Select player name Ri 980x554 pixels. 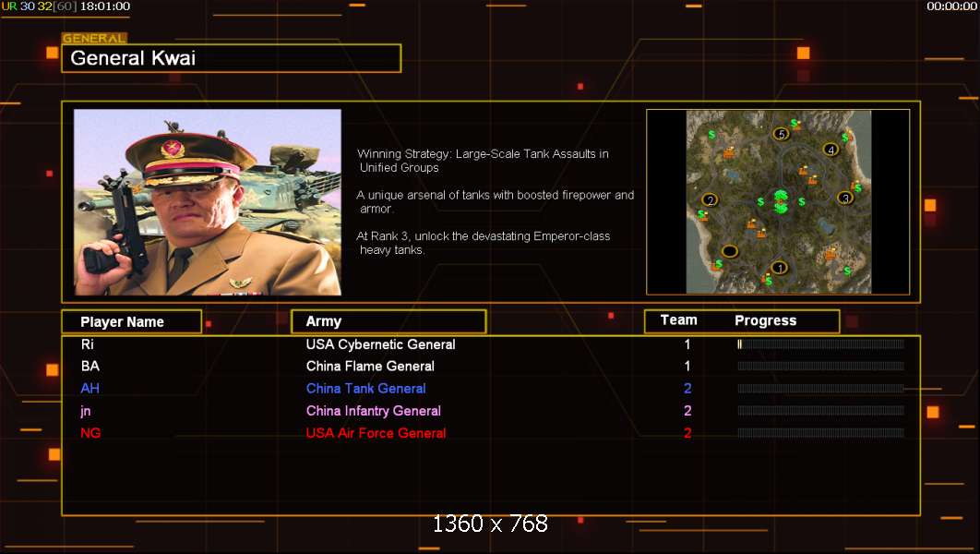point(88,344)
